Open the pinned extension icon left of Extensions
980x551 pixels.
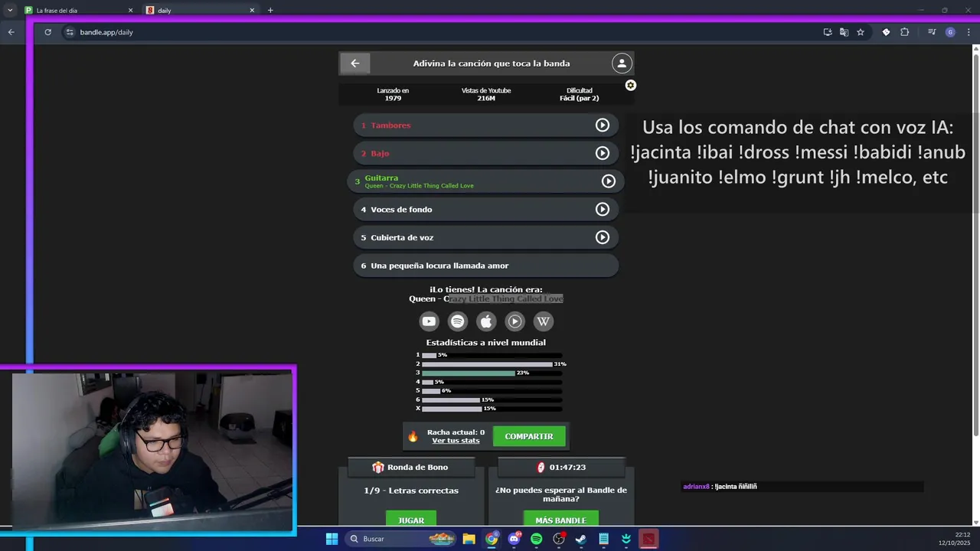point(886,32)
